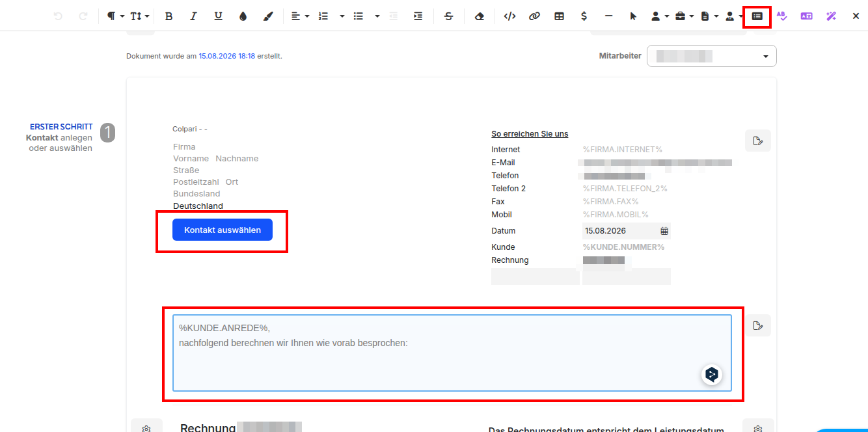Open the background color brush picker
868x432 pixels.
(x=268, y=16)
